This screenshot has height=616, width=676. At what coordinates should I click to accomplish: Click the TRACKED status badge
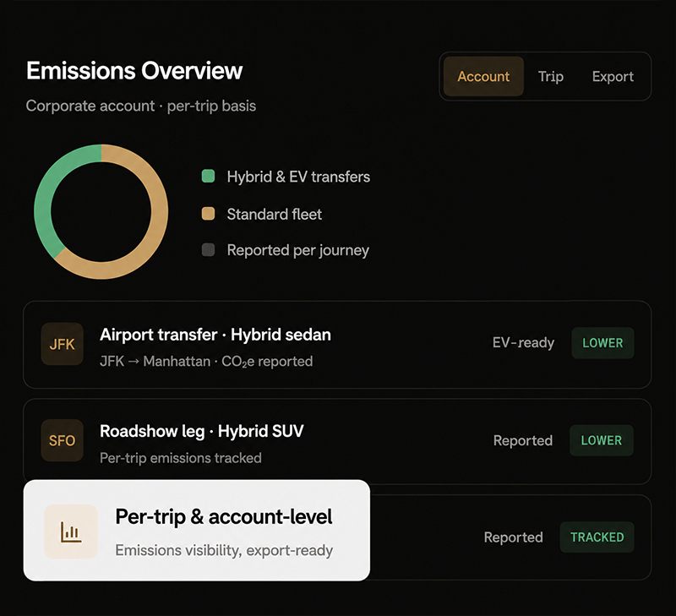point(597,537)
